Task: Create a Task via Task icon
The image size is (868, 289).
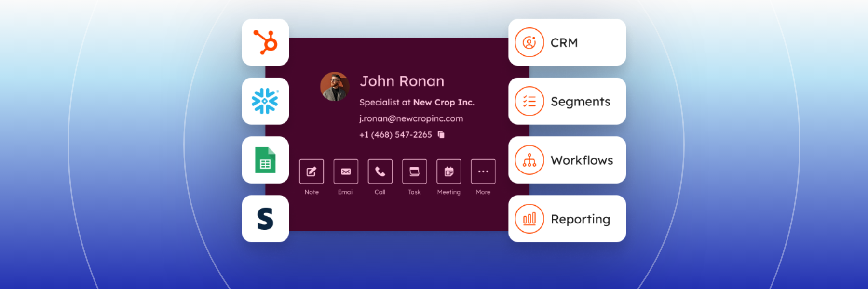Action: pos(415,171)
